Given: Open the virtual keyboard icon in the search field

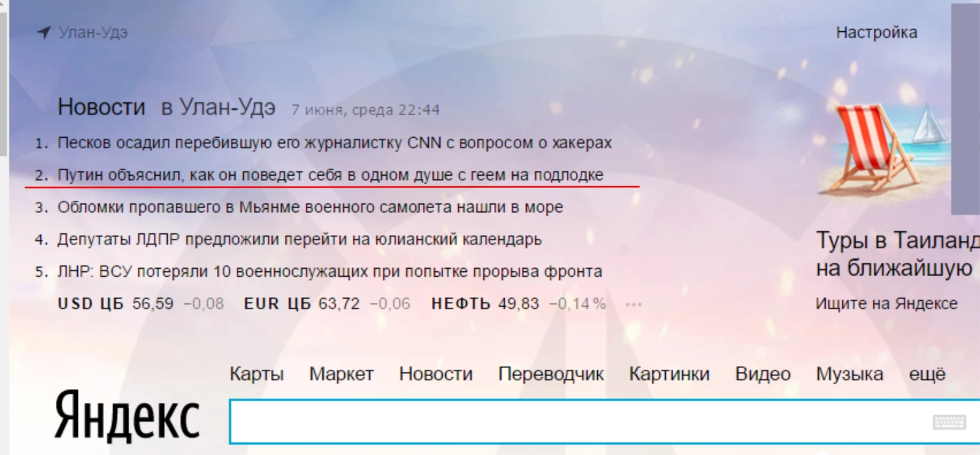Looking at the screenshot, I should (949, 421).
